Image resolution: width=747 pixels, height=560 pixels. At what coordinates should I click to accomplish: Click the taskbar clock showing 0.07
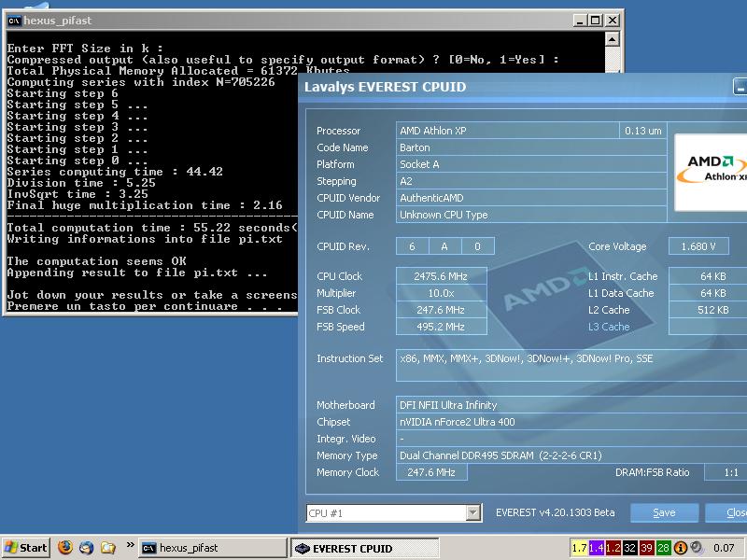(x=724, y=549)
